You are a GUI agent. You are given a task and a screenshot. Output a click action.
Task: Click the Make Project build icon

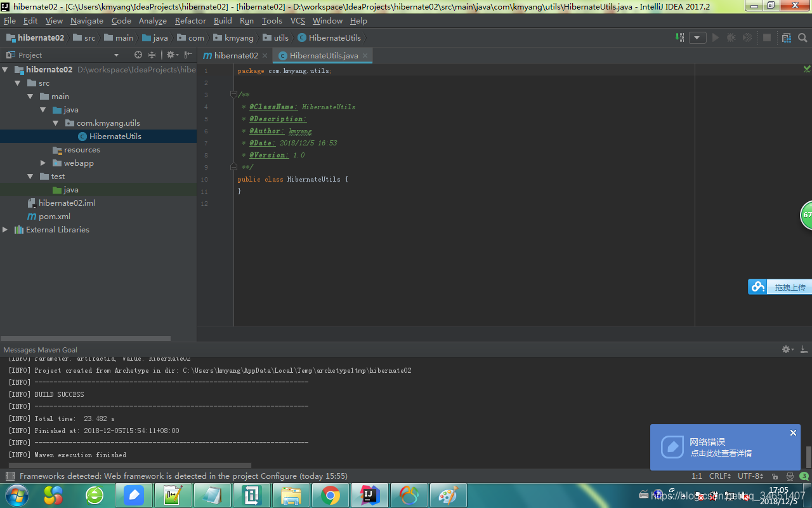pyautogui.click(x=681, y=37)
